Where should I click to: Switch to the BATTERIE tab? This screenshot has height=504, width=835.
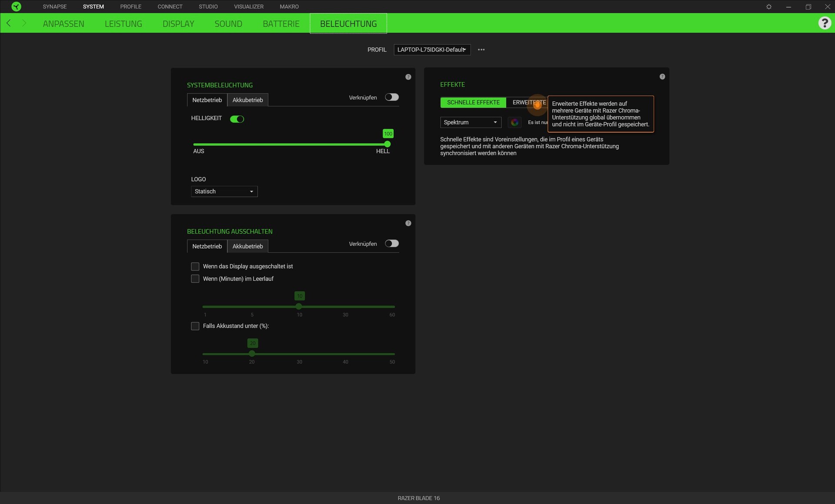[281, 23]
